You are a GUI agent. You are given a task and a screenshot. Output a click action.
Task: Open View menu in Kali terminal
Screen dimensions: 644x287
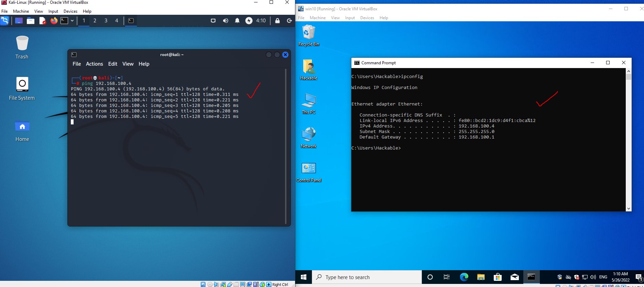pyautogui.click(x=128, y=64)
